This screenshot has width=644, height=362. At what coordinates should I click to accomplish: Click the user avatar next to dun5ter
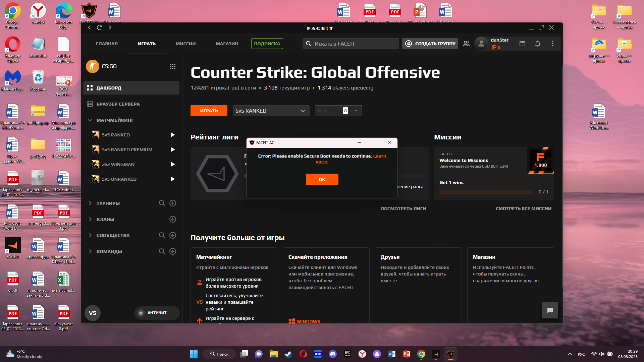point(481,44)
